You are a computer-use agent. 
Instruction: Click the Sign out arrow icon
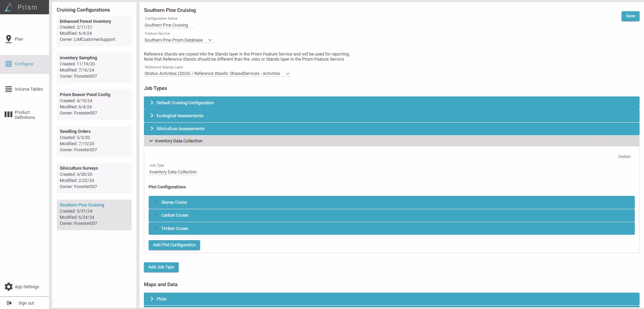(9, 303)
